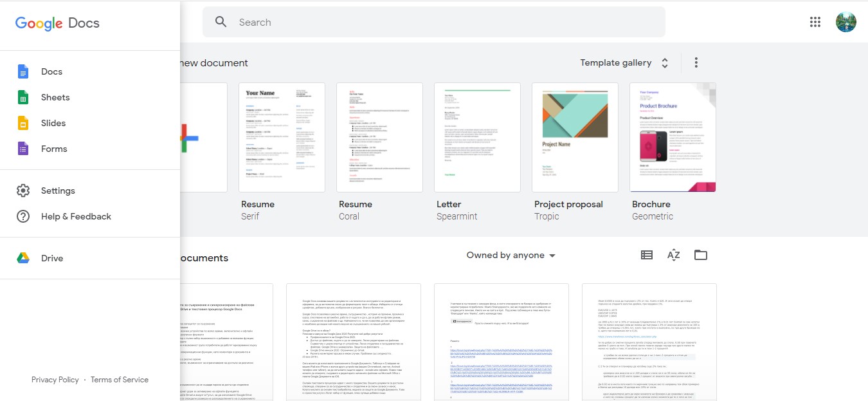
Task: Expand the Template gallery
Action: click(x=625, y=62)
